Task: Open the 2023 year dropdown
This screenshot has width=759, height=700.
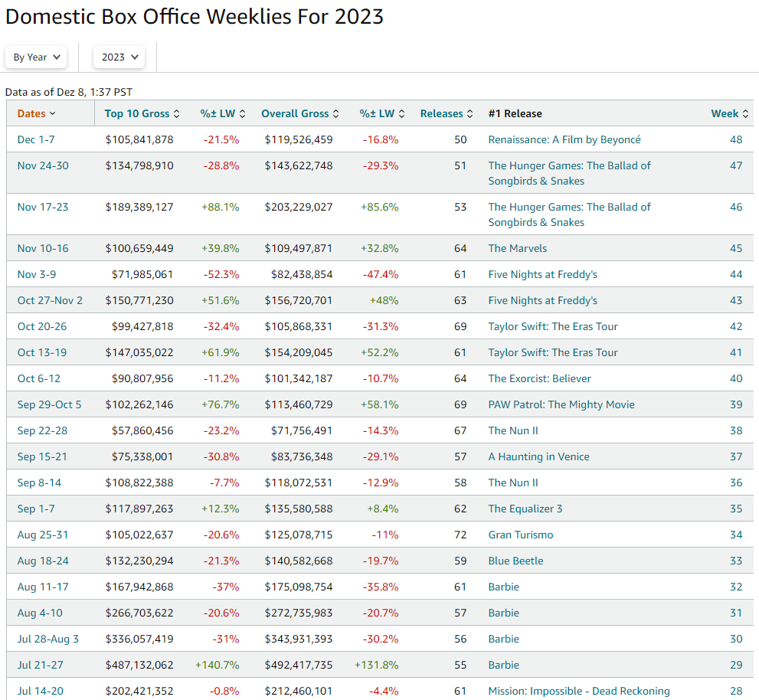Action: coord(119,57)
